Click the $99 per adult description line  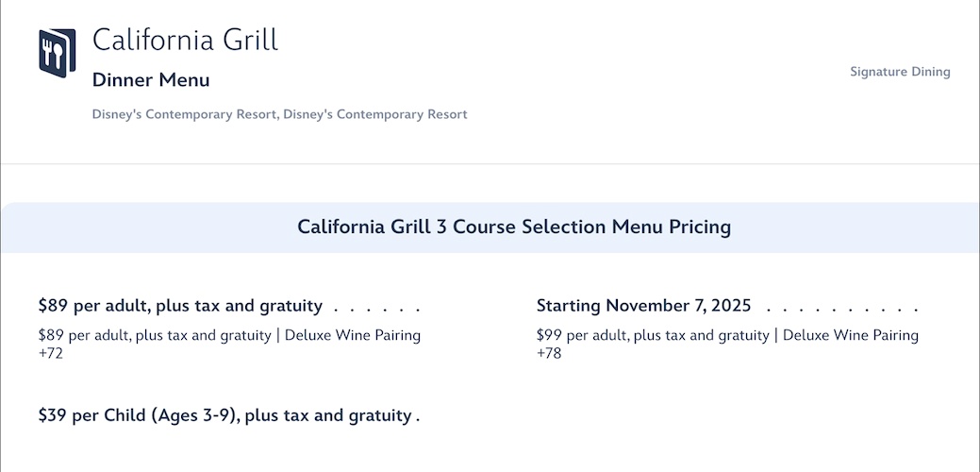(653, 335)
